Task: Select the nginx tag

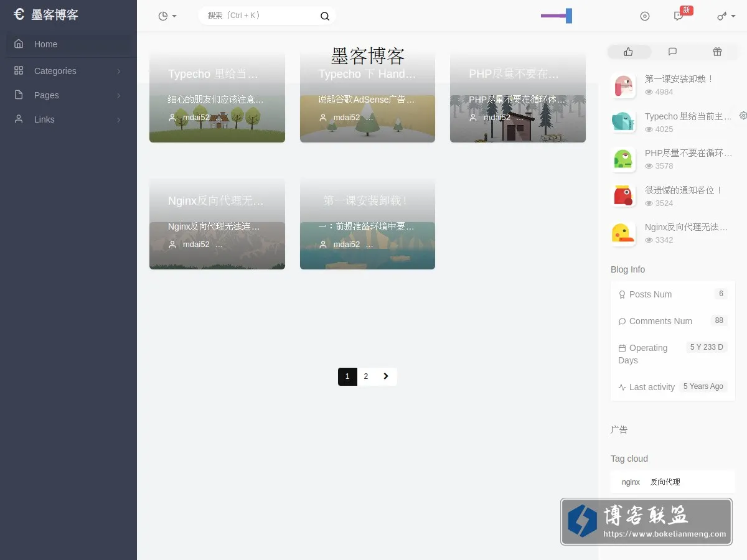Action: pos(631,482)
